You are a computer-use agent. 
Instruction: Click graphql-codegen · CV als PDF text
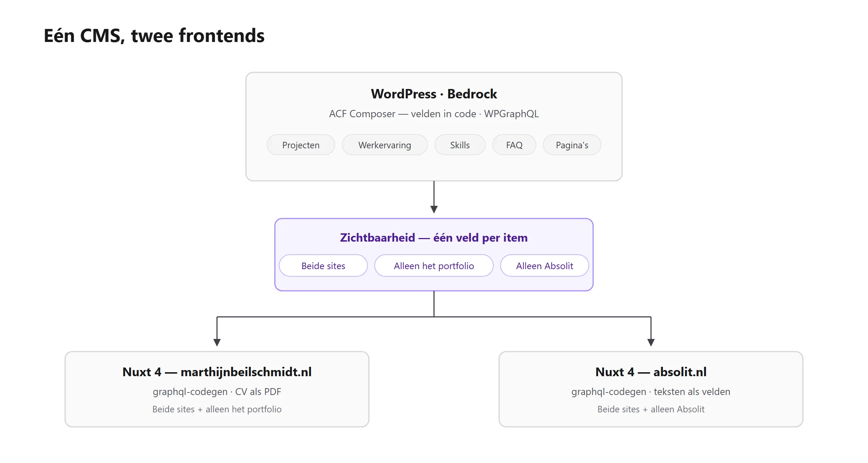tap(217, 392)
